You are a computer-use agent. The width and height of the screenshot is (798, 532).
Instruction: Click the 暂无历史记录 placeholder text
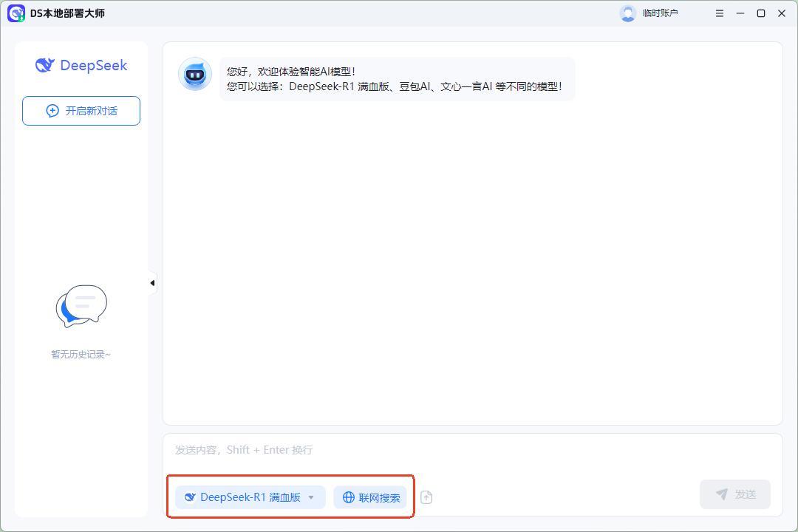(81, 355)
